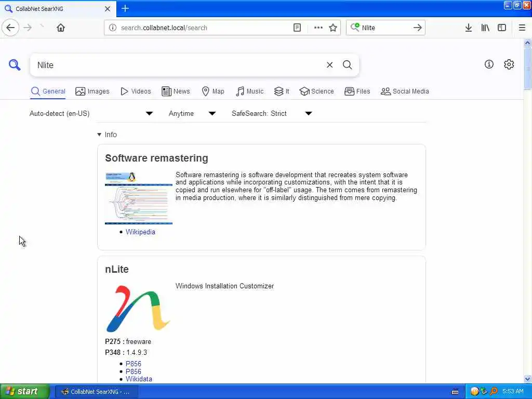Show sidebars toolbar icon
The height and width of the screenshot is (399, 532).
click(x=502, y=28)
